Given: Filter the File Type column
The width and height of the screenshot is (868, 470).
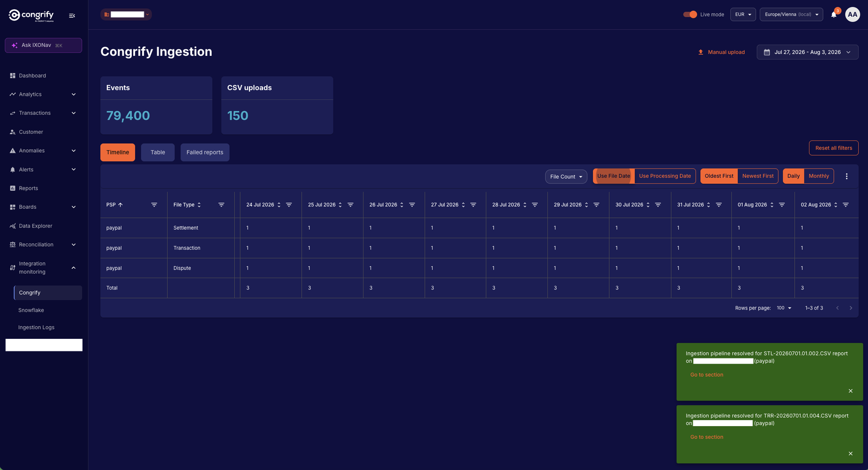Looking at the screenshot, I should 221,205.
